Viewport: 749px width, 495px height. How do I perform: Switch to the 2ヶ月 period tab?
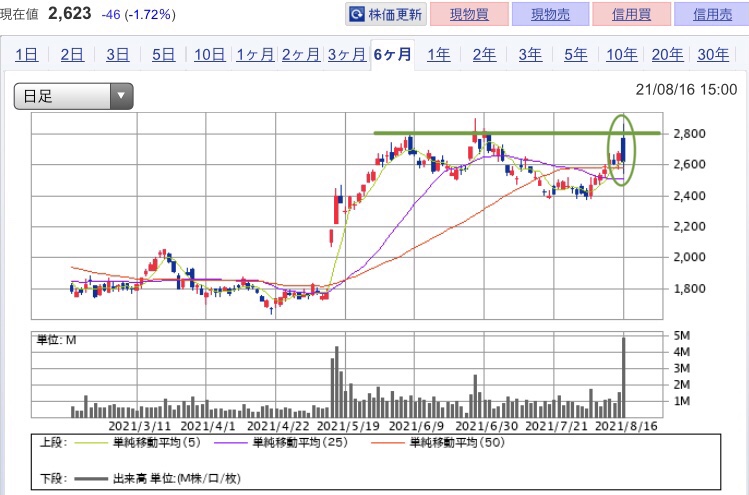pyautogui.click(x=301, y=54)
